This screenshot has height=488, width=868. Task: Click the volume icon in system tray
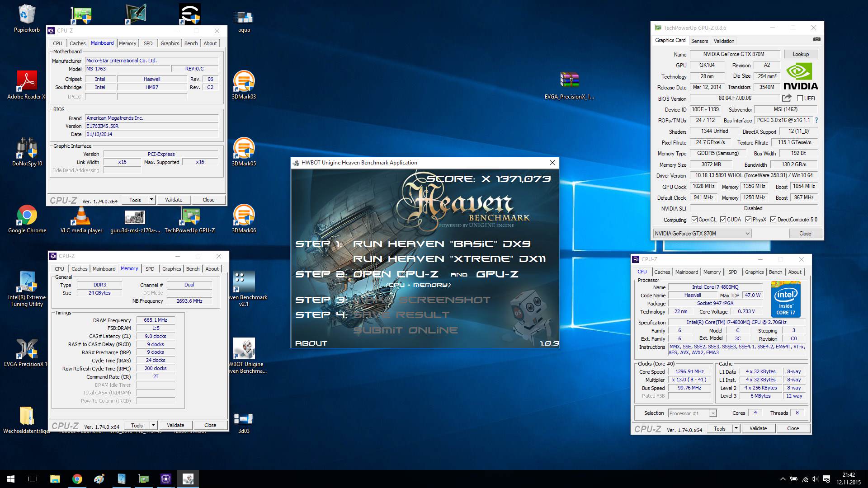point(815,479)
